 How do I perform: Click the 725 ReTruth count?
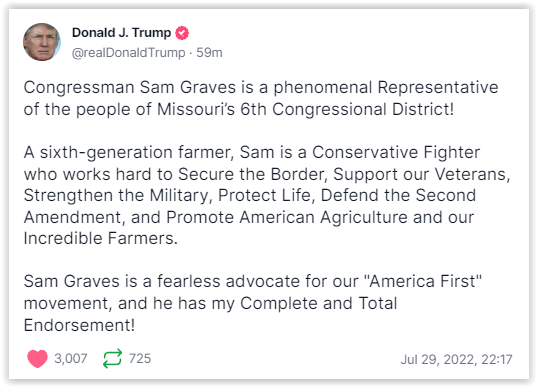pyautogui.click(x=140, y=359)
